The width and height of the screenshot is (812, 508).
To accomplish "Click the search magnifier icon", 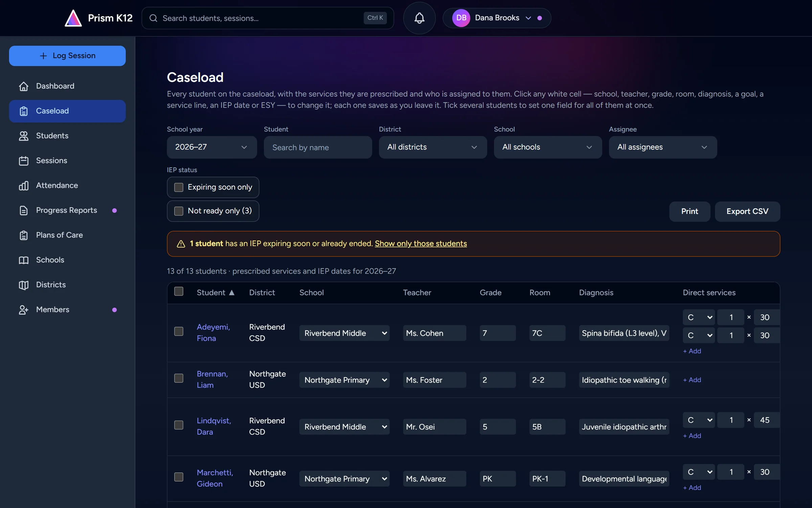I will point(153,18).
